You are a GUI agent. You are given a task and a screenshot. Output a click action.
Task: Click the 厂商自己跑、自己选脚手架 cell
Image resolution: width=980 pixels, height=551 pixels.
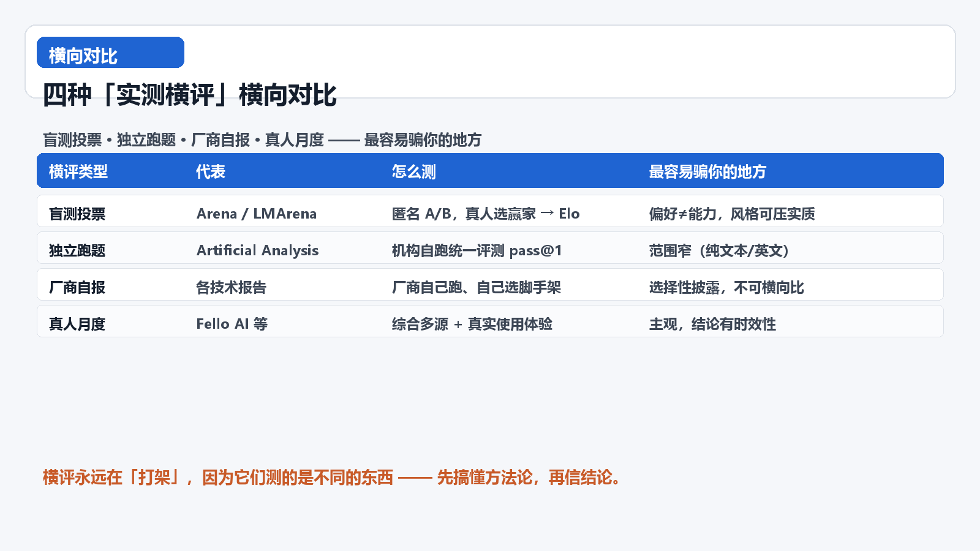[477, 287]
